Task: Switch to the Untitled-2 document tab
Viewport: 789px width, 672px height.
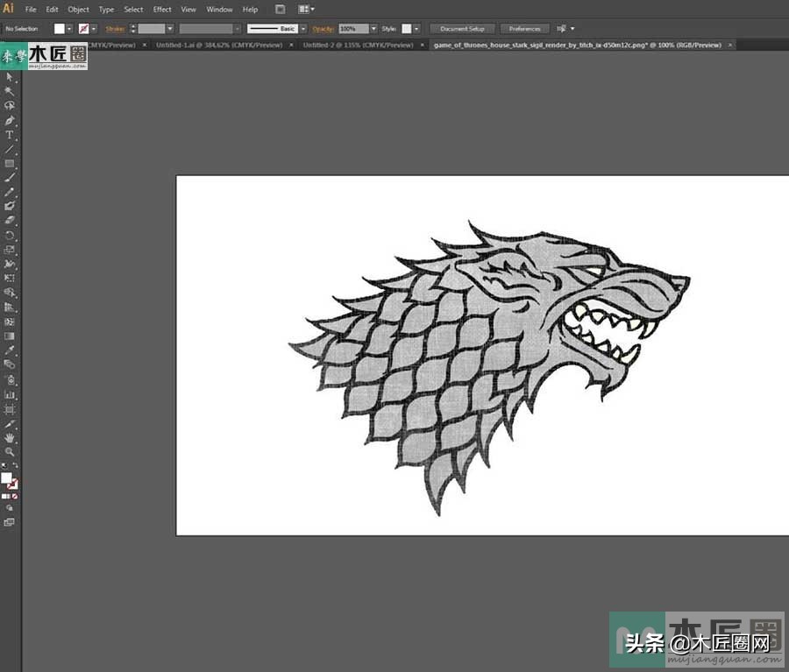Action: pyautogui.click(x=359, y=46)
